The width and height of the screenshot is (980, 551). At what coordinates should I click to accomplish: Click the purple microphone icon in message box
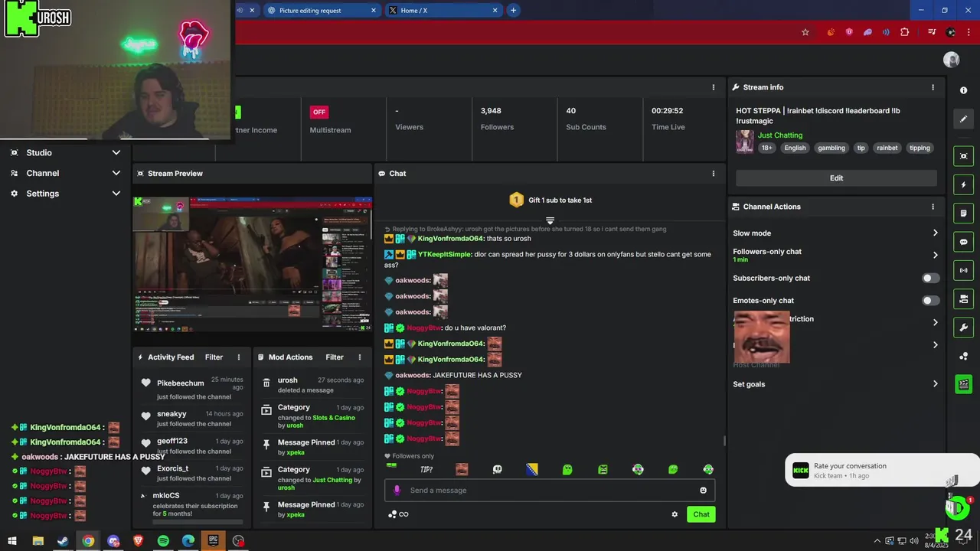397,491
